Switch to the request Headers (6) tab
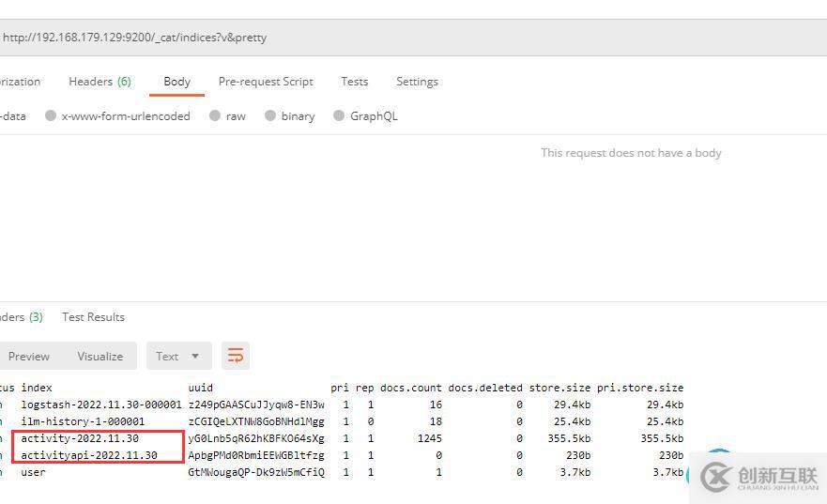This screenshot has height=504, width=827. point(100,82)
